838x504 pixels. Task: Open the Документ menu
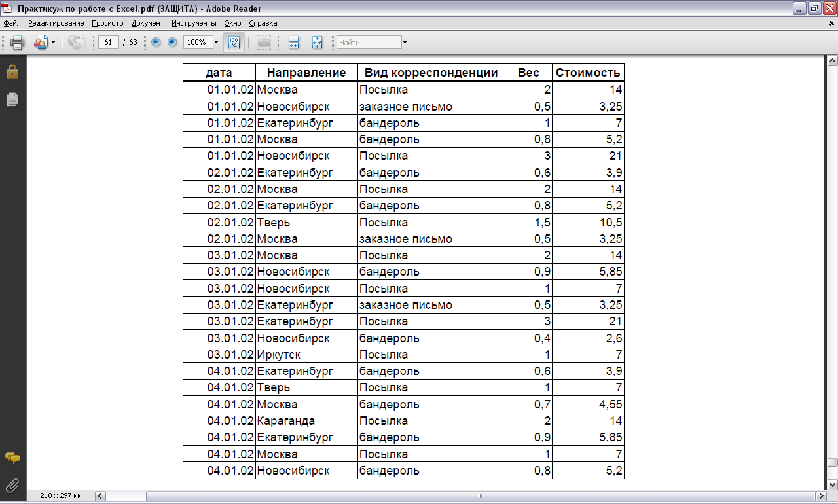[x=147, y=23]
